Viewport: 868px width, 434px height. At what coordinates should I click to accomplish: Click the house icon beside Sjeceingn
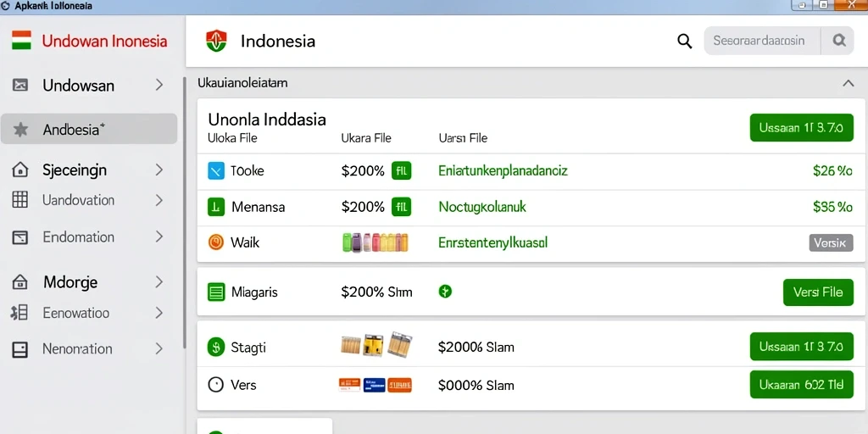pos(20,170)
